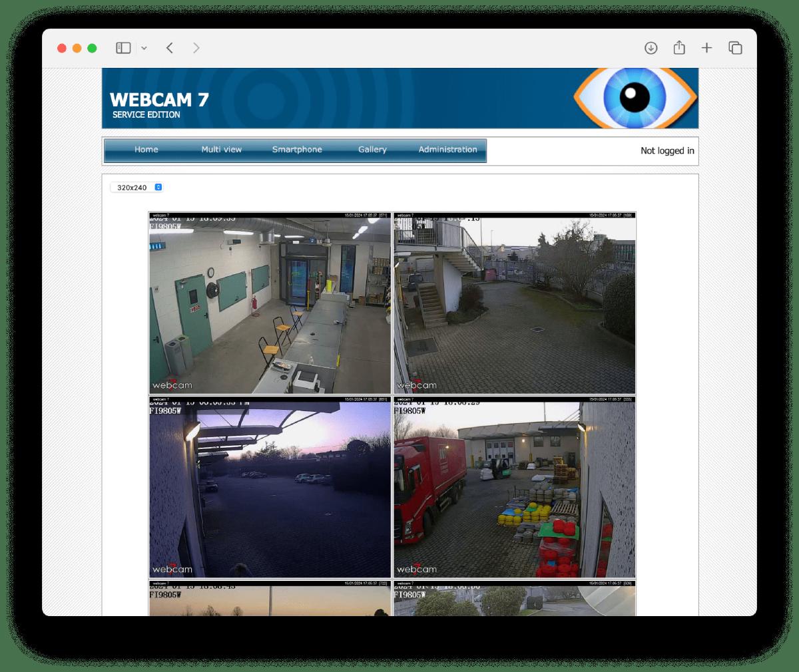
Task: Open the red truck yard camera feed
Action: 515,487
